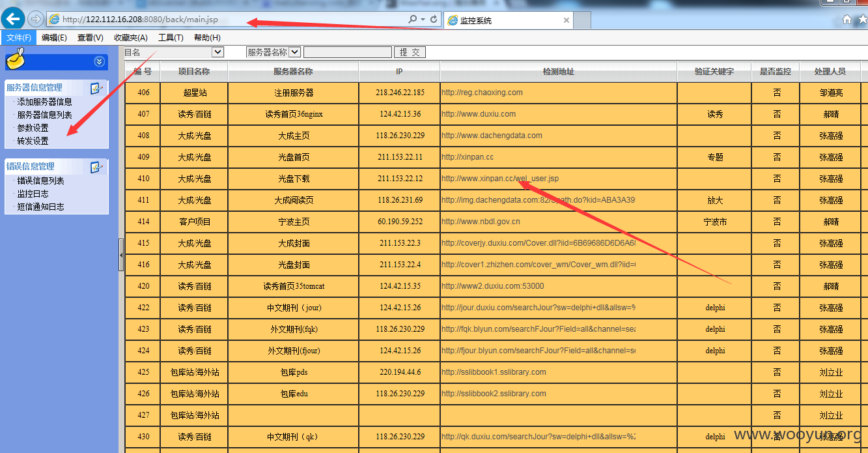Open the address bar autocomplete dropdown arrow
This screenshot has height=453, width=868.
423,20
